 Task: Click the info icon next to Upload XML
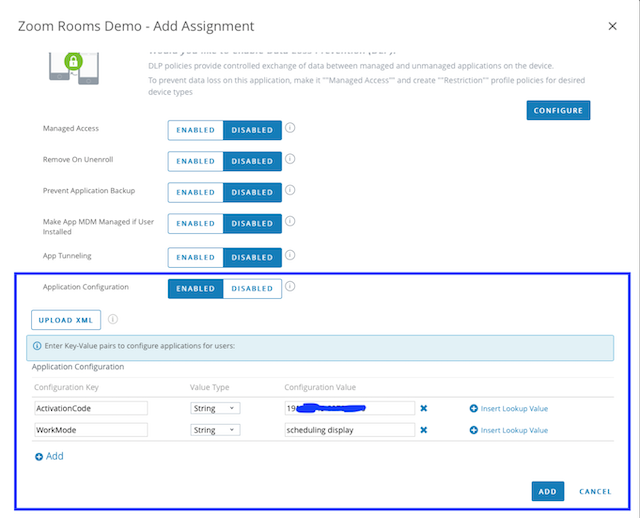pyautogui.click(x=113, y=319)
